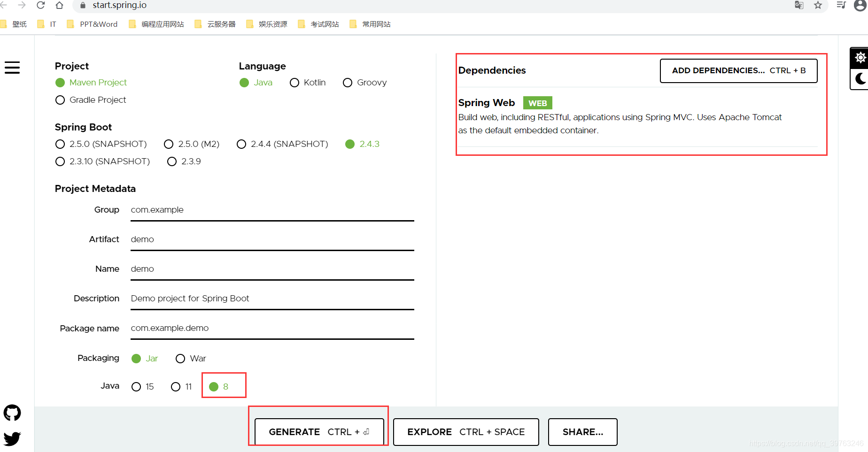Select Spring Boot 2.5.0 (M2)

tap(192, 144)
